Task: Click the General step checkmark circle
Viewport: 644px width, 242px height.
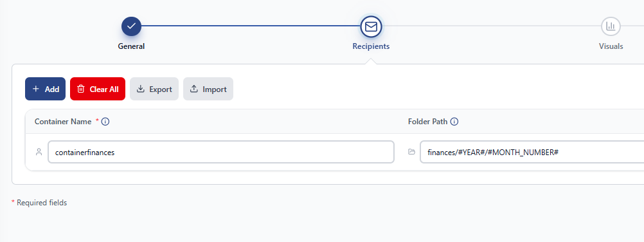Action: 131,26
